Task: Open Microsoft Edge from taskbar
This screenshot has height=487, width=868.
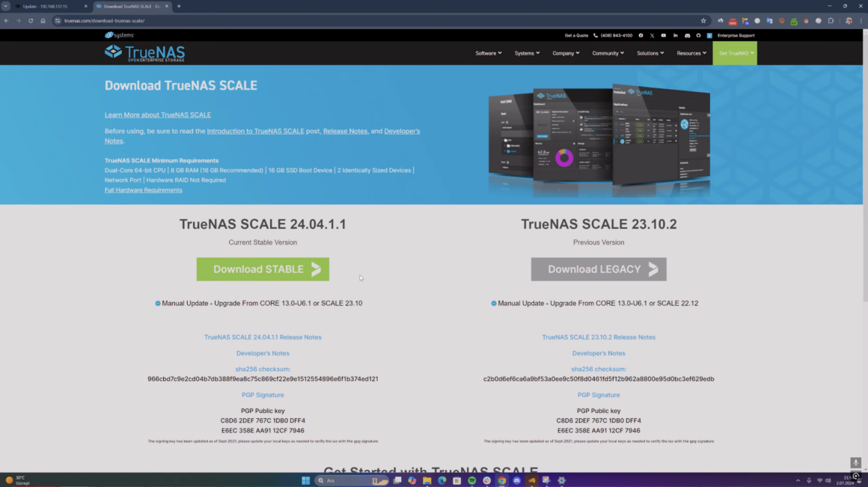Action: (441, 480)
